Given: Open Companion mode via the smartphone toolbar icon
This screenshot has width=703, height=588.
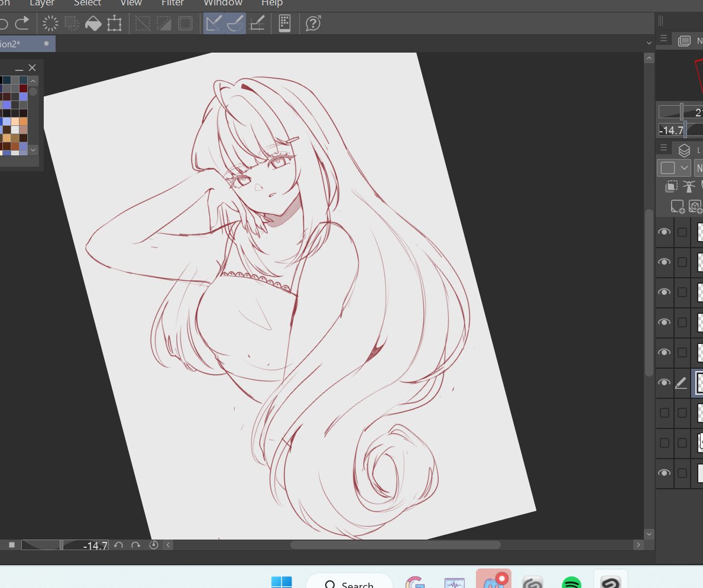Looking at the screenshot, I should [284, 24].
